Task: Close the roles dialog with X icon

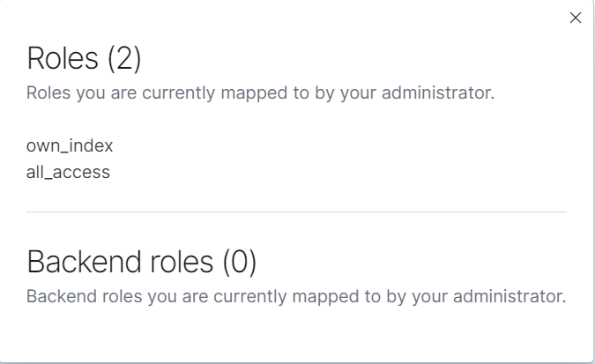Action: [576, 18]
